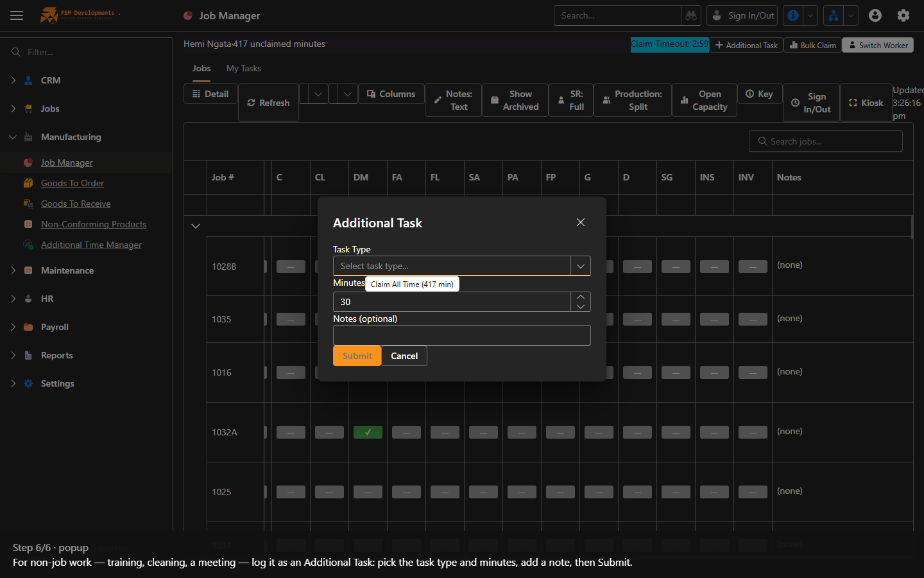Refresh the job list
The width and height of the screenshot is (924, 578).
tap(268, 103)
